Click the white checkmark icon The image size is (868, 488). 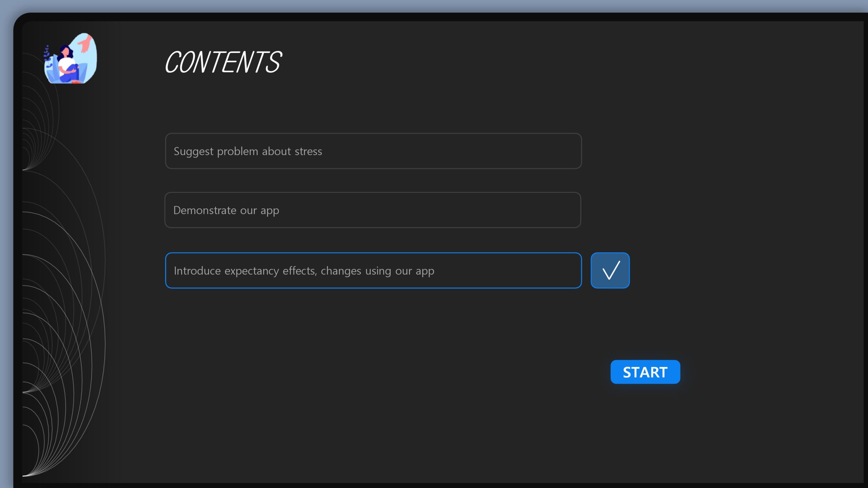(611, 270)
